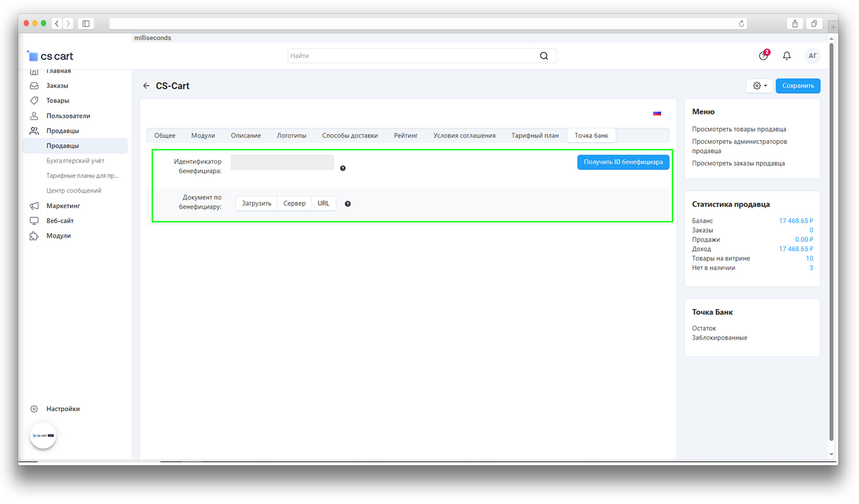Click the Маркетинг megaphone icon
The width and height of the screenshot is (859, 504).
34,206
